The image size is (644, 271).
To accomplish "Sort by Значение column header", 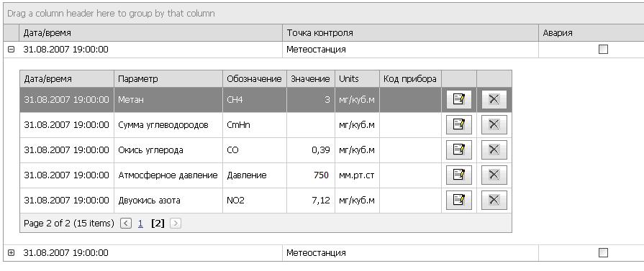I will coord(311,79).
